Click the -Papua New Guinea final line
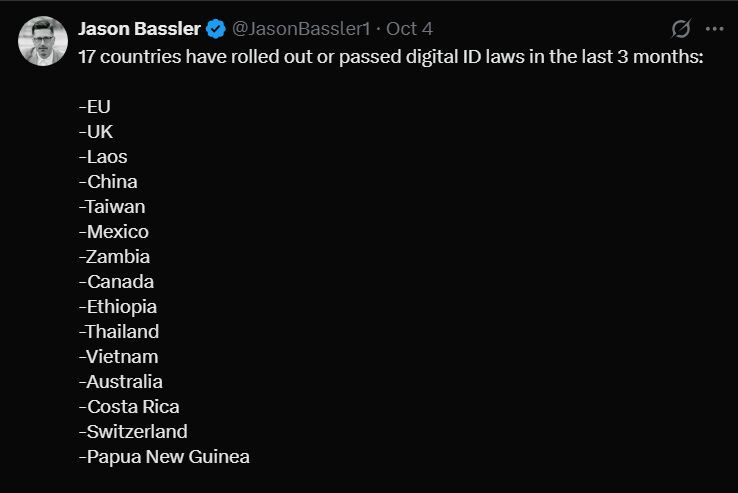This screenshot has width=738, height=493. click(163, 457)
